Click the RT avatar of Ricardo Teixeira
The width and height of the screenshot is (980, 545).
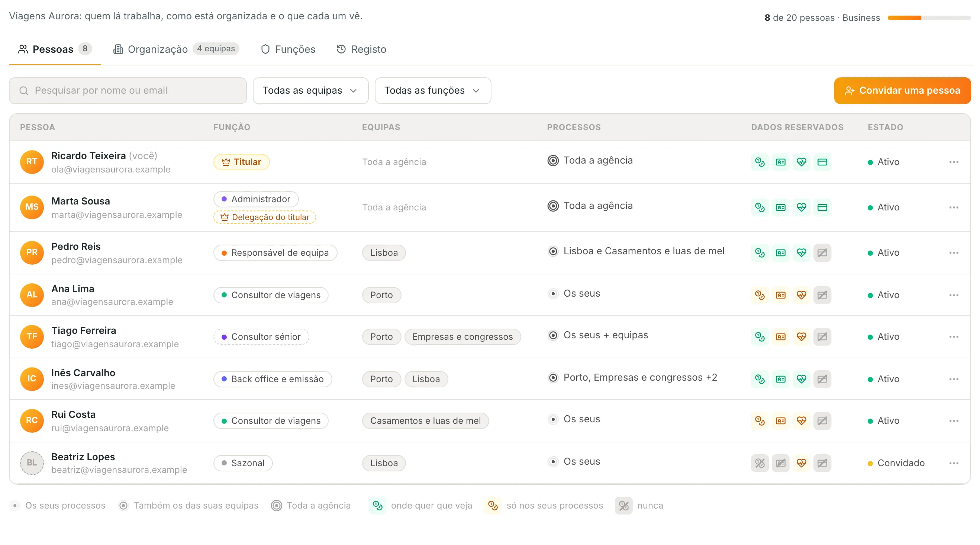pyautogui.click(x=32, y=162)
